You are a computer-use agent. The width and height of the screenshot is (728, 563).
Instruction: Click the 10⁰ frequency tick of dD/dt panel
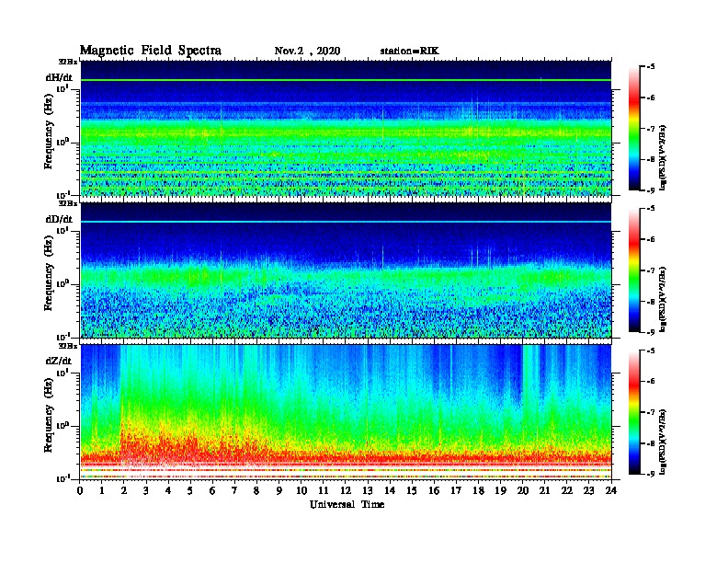pos(63,283)
